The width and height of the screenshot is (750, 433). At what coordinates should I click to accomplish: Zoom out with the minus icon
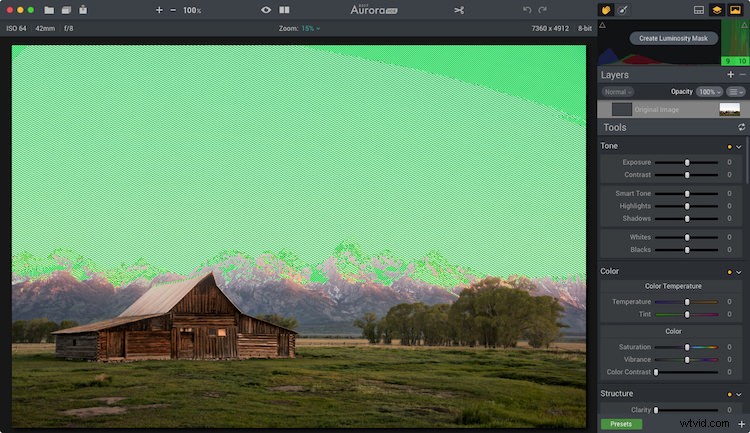coord(173,10)
